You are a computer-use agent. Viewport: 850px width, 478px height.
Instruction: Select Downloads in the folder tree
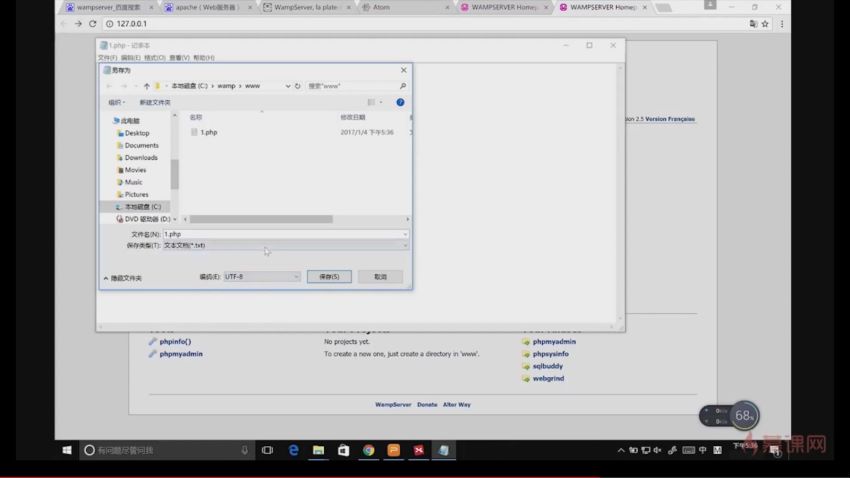pyautogui.click(x=141, y=158)
